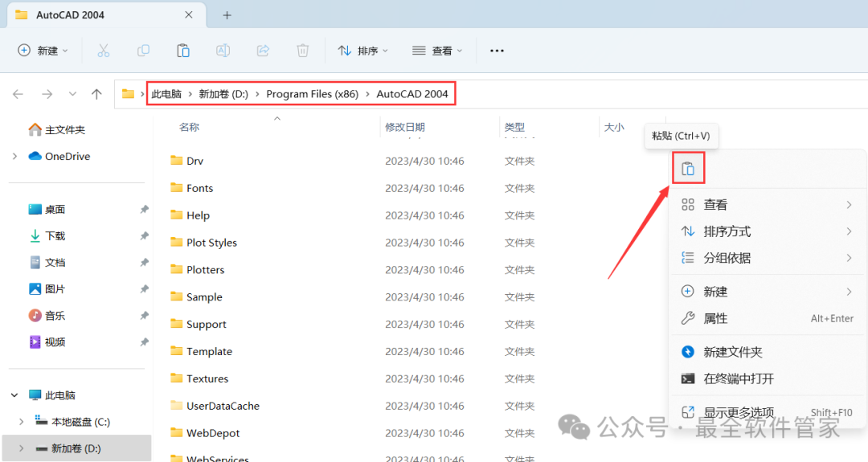Collapse the 此电脑 tree node

tap(15, 395)
